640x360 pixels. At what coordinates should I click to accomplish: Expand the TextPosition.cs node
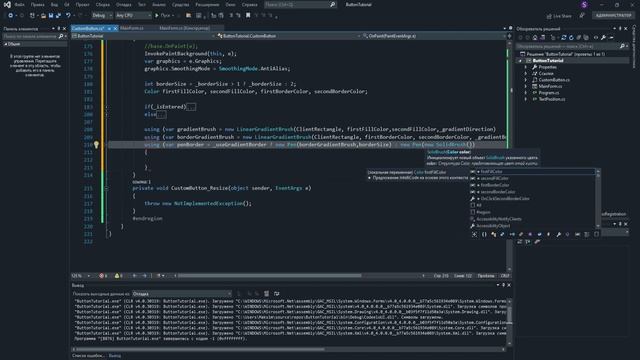(526, 99)
